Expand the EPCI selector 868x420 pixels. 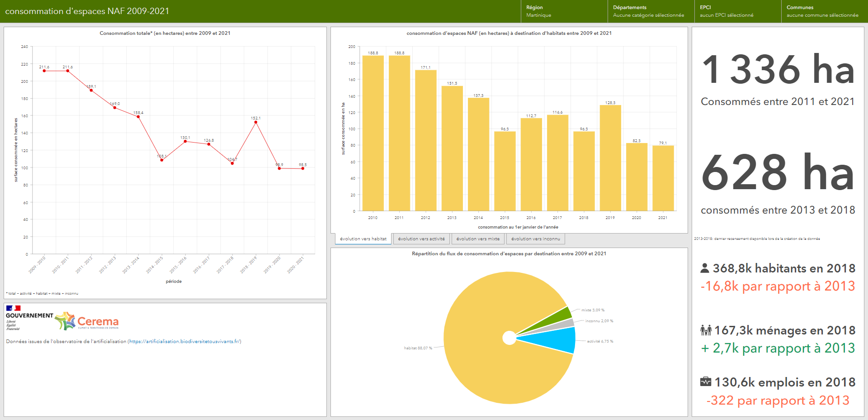737,11
